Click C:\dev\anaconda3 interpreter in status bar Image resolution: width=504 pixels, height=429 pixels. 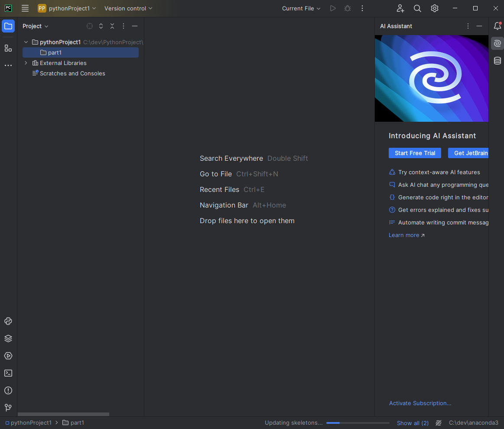[x=474, y=423]
